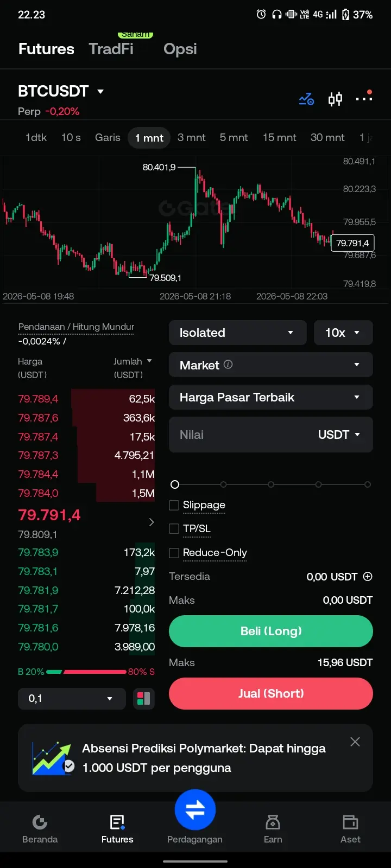This screenshot has height=868, width=391.
Task: Tap the blue Perdagangan swap icon
Action: click(195, 809)
